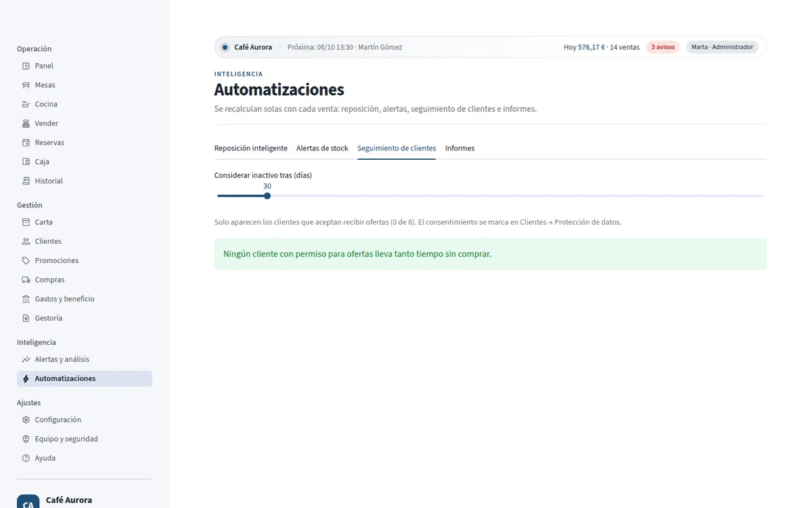Open the Clientes page
Viewport: 812px width, 508px height.
pyautogui.click(x=85, y=241)
